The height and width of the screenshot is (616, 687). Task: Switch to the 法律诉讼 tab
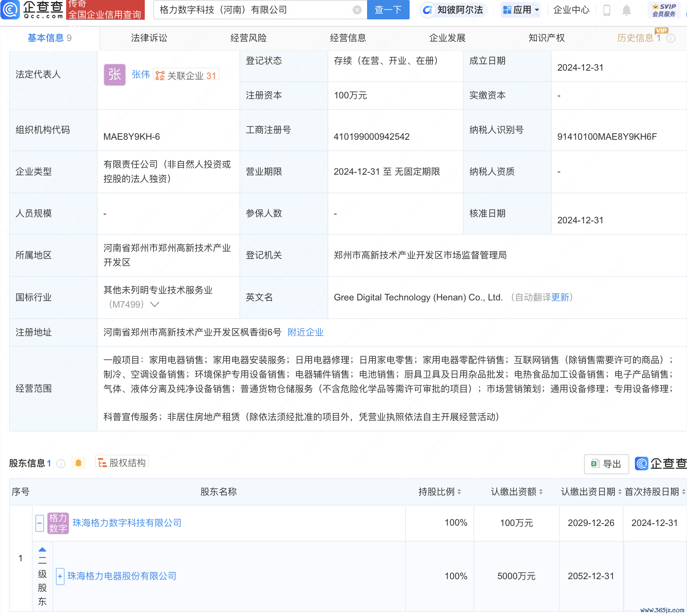(149, 38)
